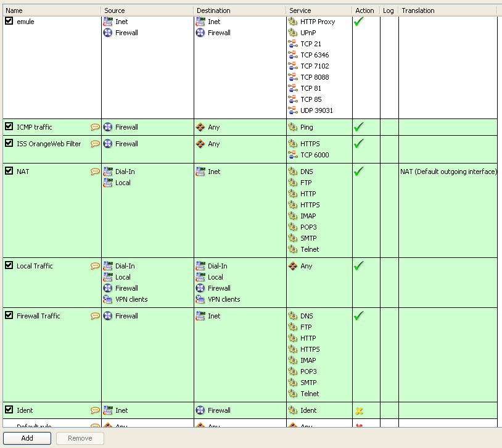The width and height of the screenshot is (502, 448).
Task: Disable the Ident rule checkbox
Action: (x=9, y=410)
